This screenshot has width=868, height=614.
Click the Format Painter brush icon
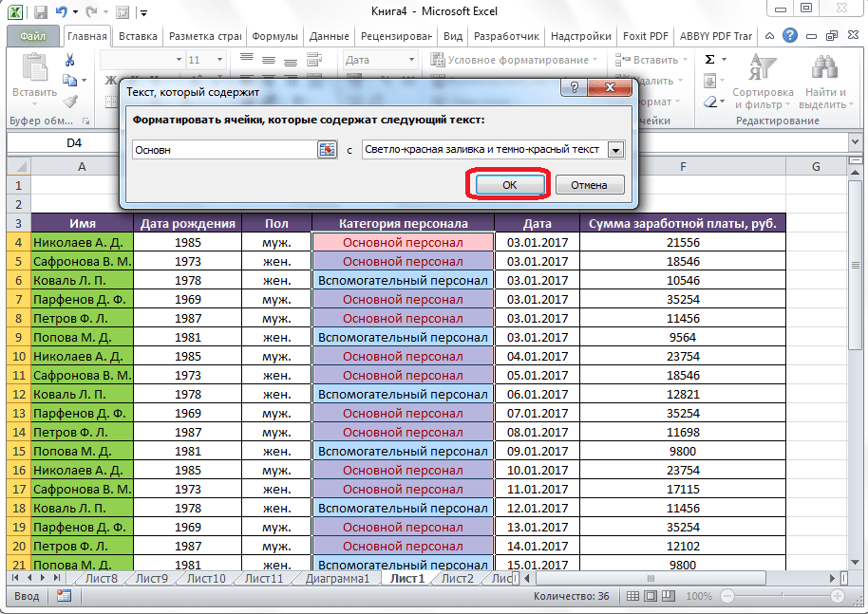(x=69, y=101)
